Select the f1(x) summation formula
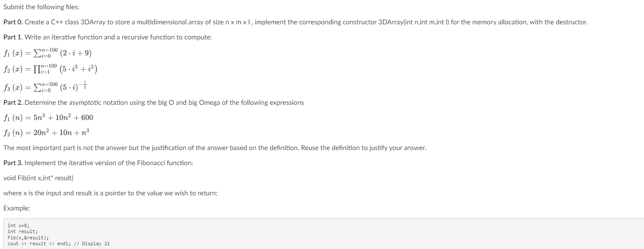644x249 pixels. tap(47, 53)
